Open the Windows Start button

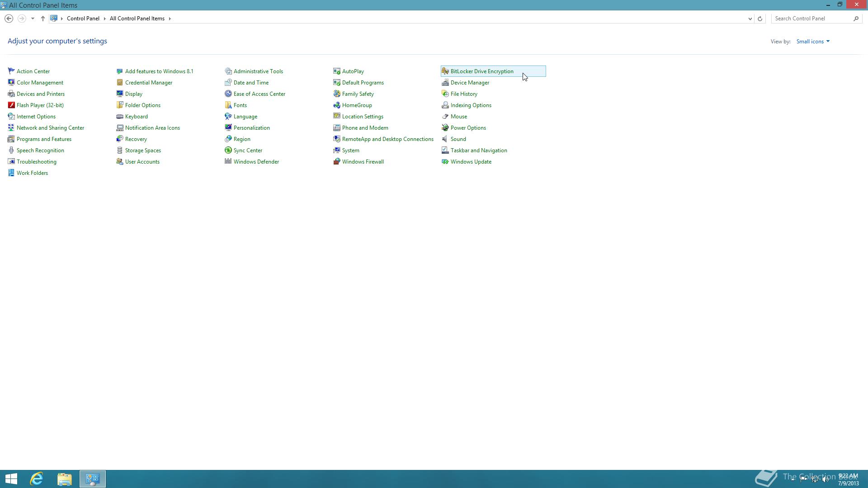click(x=11, y=479)
